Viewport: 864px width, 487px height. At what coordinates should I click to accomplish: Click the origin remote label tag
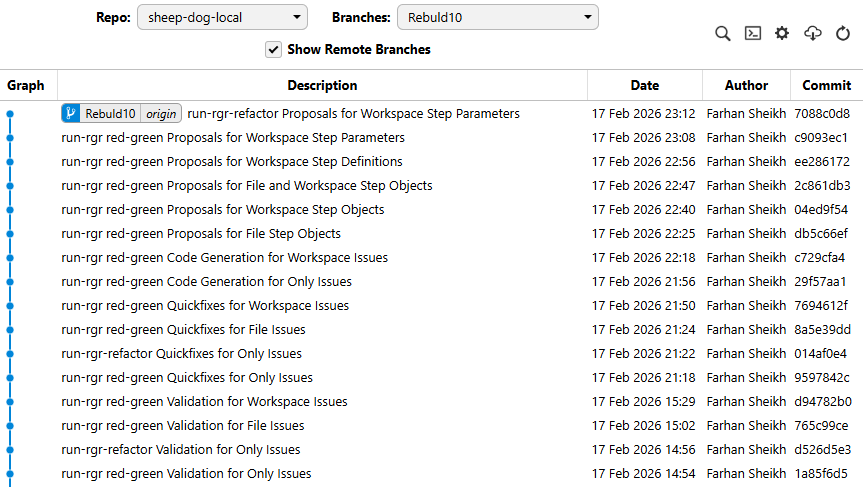tap(161, 114)
